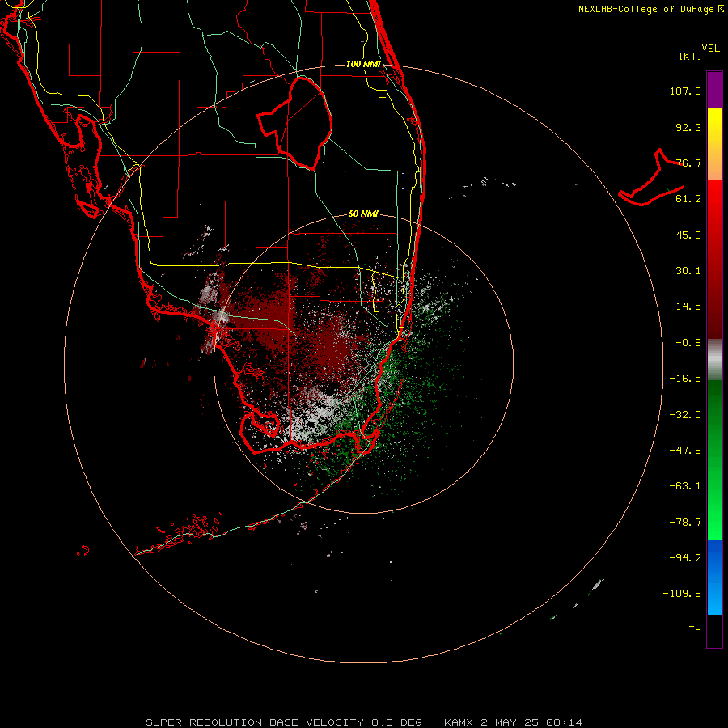The width and height of the screenshot is (728, 728).
Task: Click the 14.5 velocity scale value
Action: click(688, 307)
